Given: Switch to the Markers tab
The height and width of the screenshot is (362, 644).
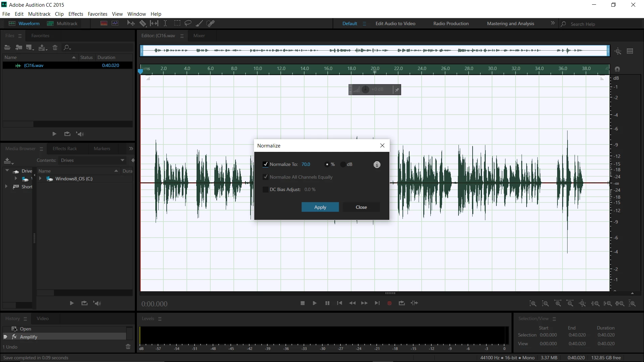Looking at the screenshot, I should pyautogui.click(x=102, y=148).
